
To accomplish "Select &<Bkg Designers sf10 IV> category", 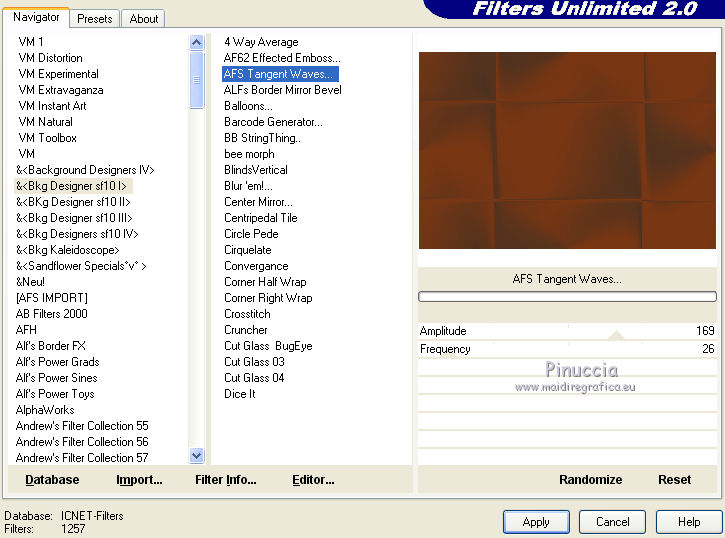I will pyautogui.click(x=77, y=234).
